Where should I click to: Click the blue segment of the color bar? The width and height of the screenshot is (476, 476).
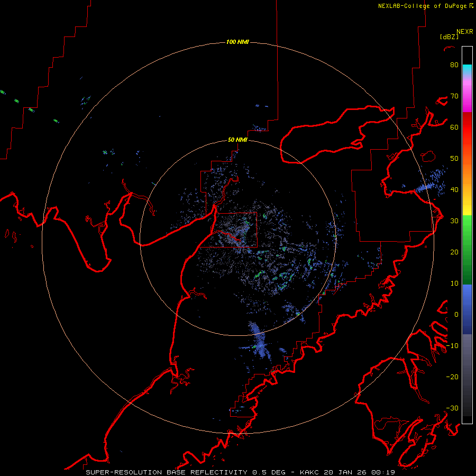[x=467, y=309]
